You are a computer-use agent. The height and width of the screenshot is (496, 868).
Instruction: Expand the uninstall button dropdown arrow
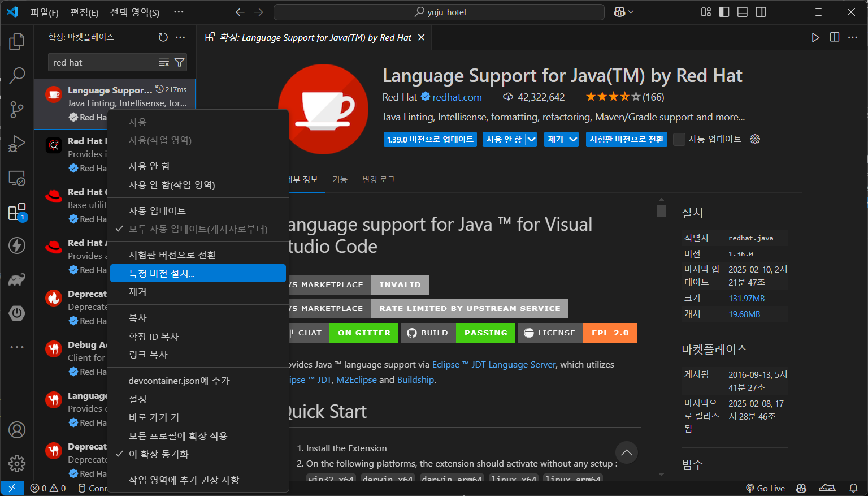point(573,139)
